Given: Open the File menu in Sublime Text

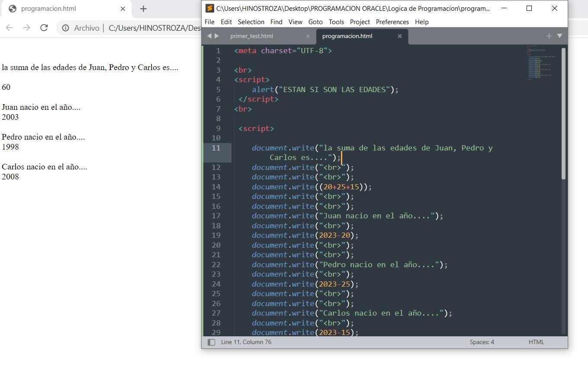Looking at the screenshot, I should (x=209, y=22).
